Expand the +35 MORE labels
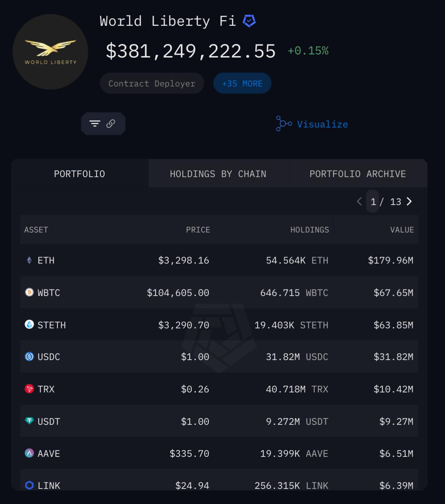This screenshot has height=504, width=445. coord(242,83)
